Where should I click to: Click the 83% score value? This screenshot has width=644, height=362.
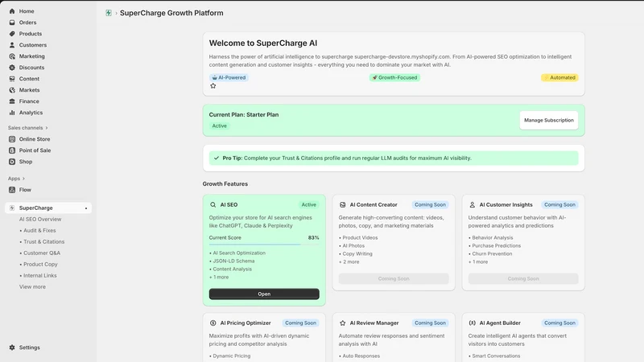tap(313, 237)
